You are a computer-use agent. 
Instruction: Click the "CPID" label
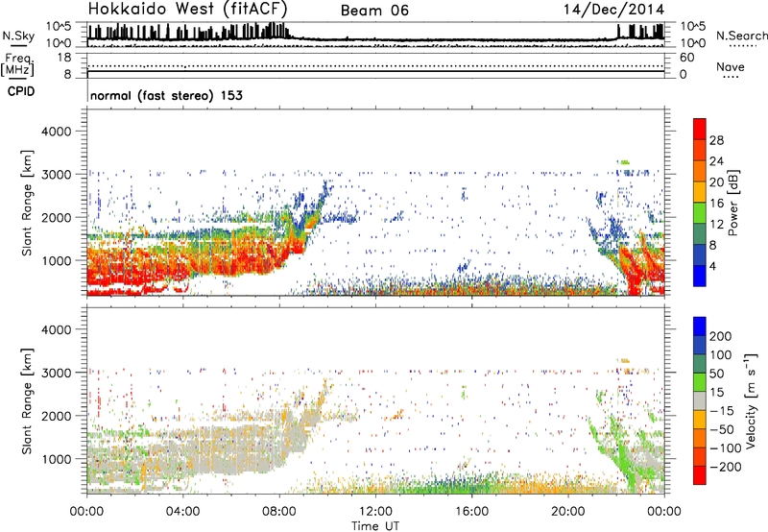point(21,91)
